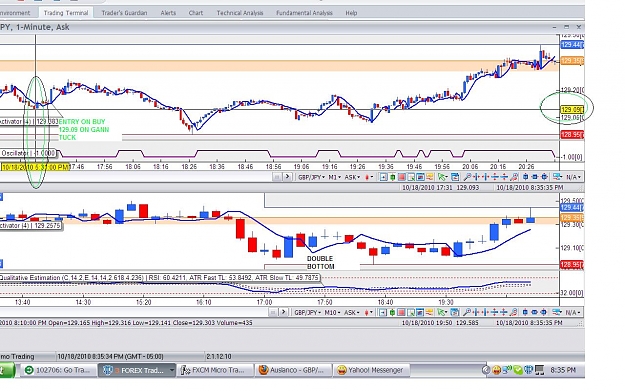
Task: Click the red square icon in M1 chart toolbar
Action: coord(402,177)
